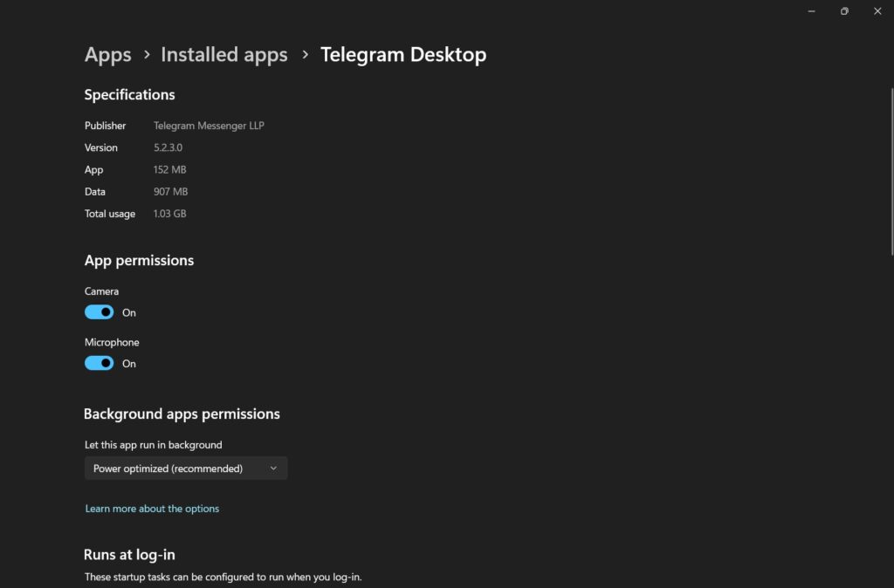
Task: Select the App size 152 MB
Action: click(170, 170)
